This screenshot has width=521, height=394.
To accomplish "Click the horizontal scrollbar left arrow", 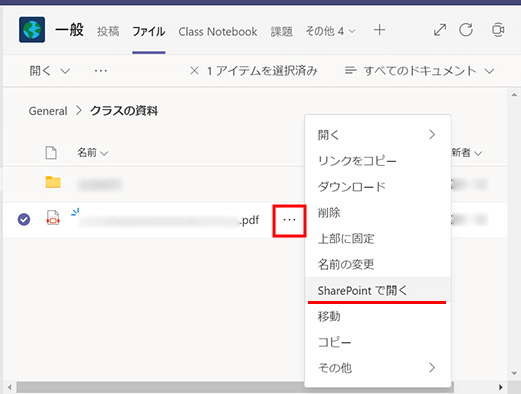I will click(x=10, y=387).
